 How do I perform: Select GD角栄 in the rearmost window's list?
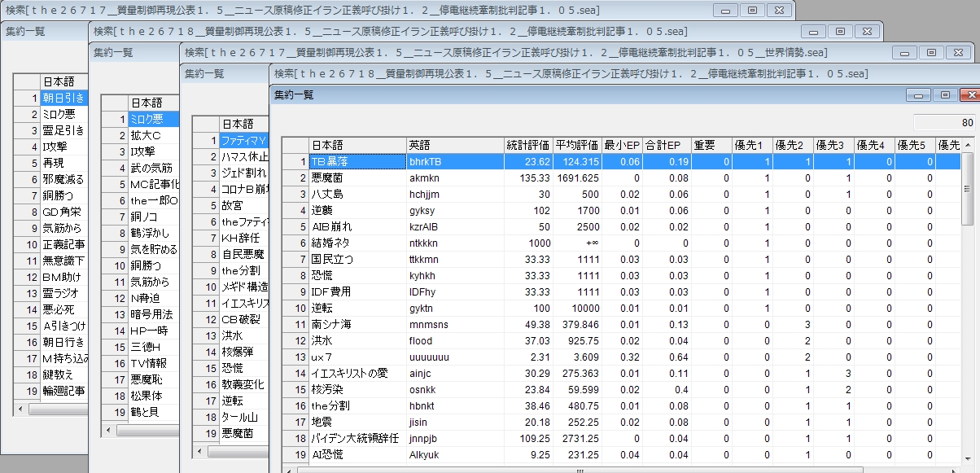click(63, 212)
